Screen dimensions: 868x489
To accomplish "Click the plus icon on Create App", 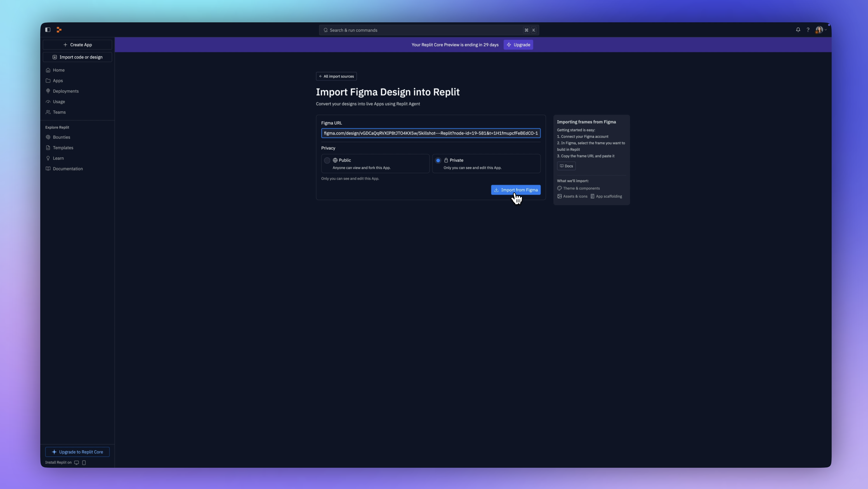I will tap(65, 44).
